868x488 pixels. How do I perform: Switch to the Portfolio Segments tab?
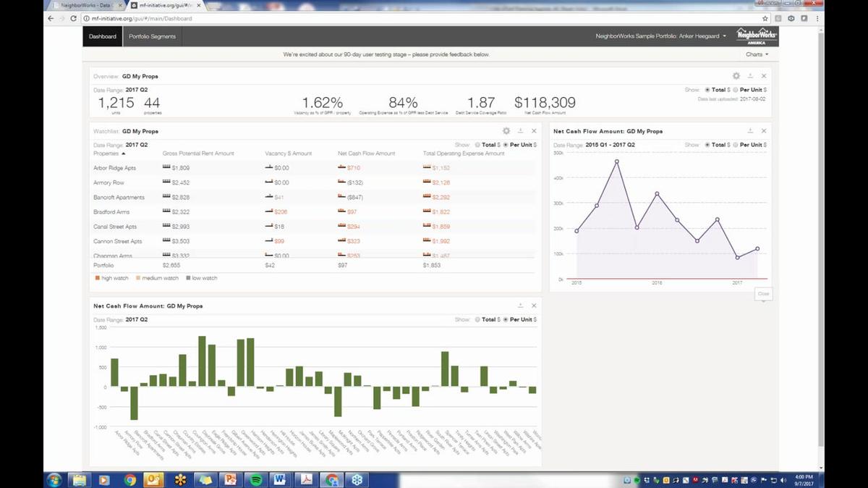(x=152, y=35)
